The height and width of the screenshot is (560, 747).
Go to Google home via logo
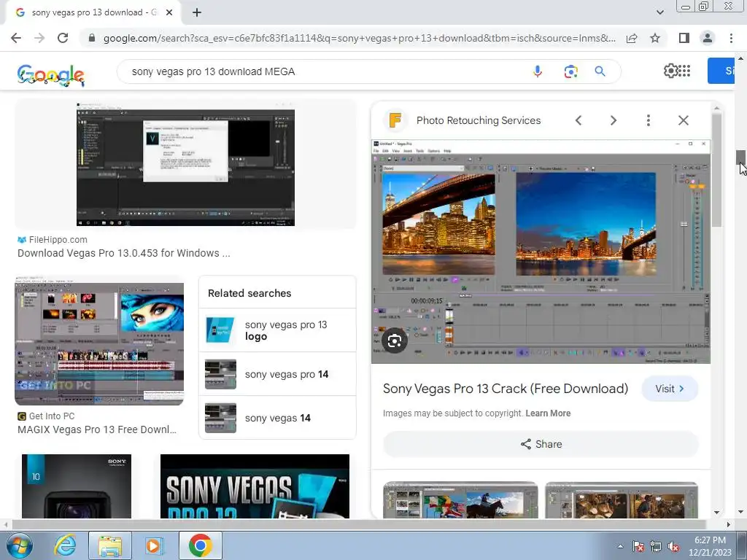click(x=50, y=75)
